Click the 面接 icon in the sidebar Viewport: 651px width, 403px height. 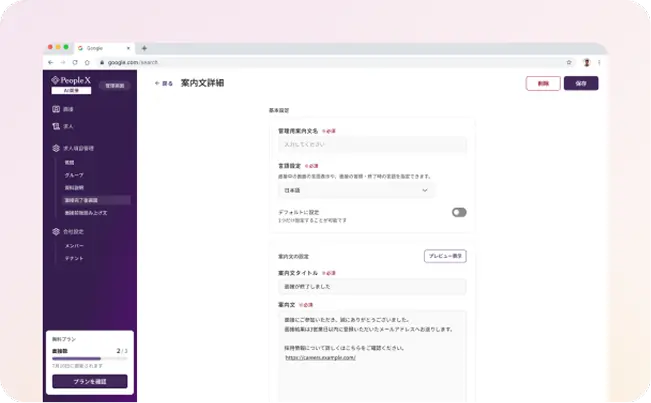56,108
